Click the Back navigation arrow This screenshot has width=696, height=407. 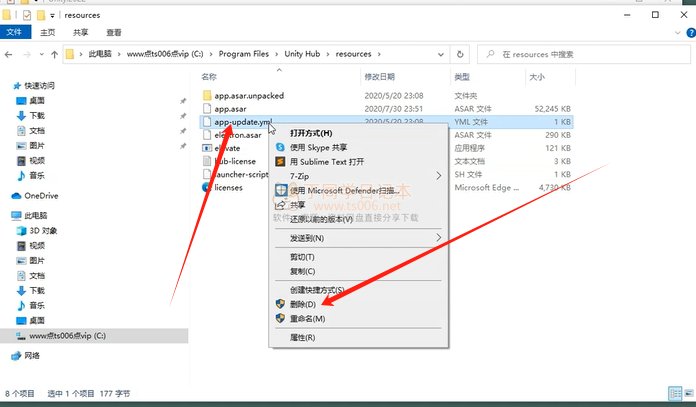point(8,54)
